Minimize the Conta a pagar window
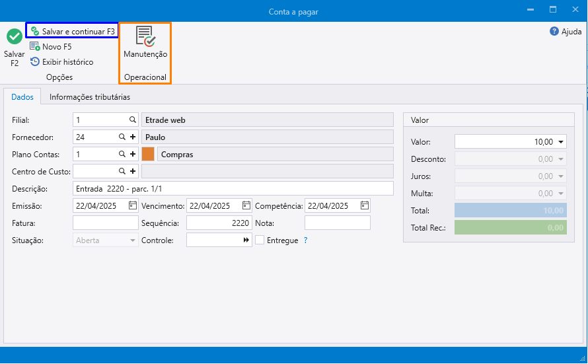This screenshot has height=364, width=588. click(x=531, y=10)
